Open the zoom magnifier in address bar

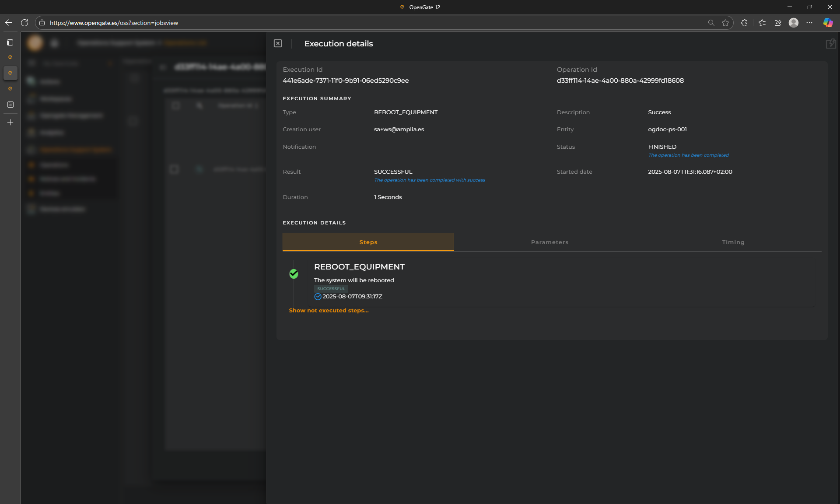(711, 23)
